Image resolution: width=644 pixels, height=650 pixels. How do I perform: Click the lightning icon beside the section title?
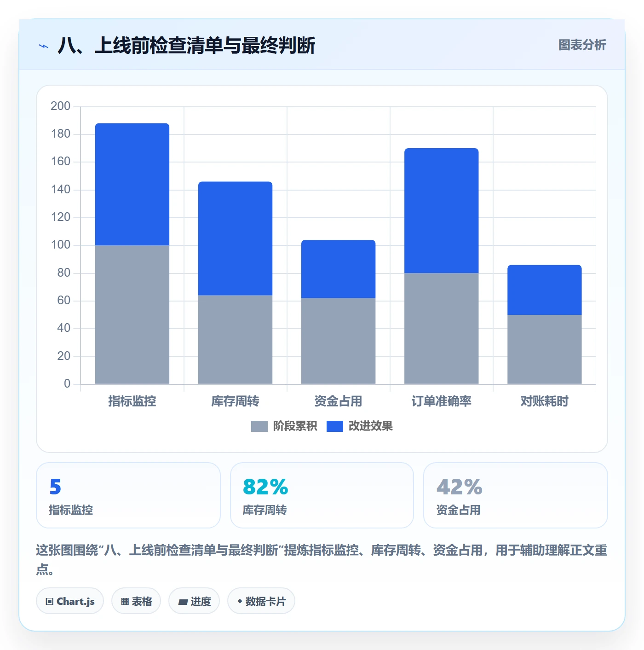(x=44, y=46)
